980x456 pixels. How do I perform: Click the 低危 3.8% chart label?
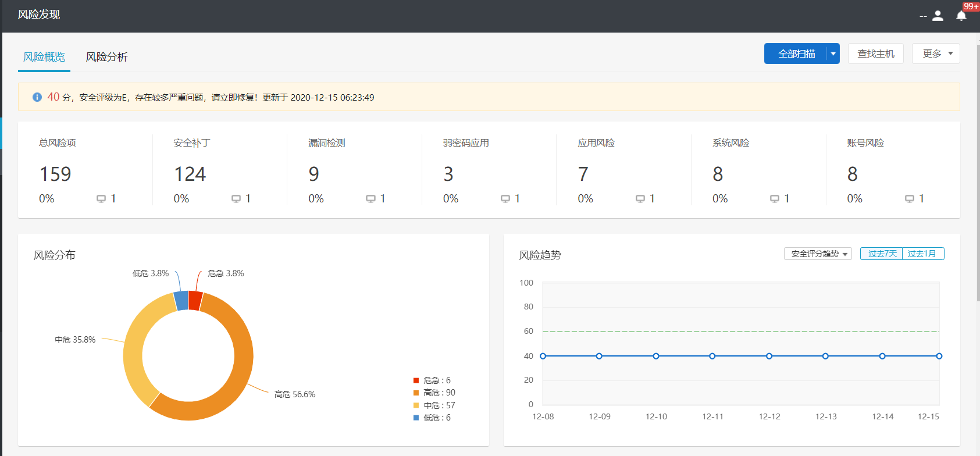click(151, 273)
